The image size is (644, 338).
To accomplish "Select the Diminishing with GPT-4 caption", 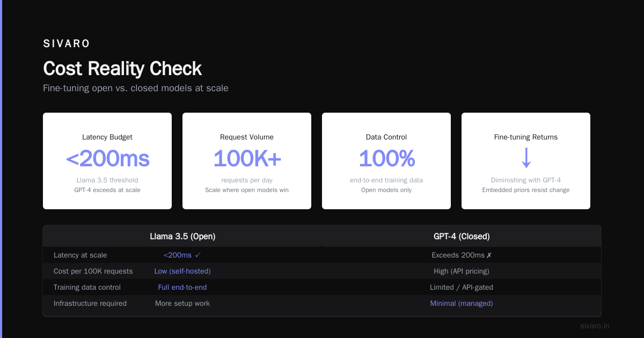I will (x=526, y=180).
